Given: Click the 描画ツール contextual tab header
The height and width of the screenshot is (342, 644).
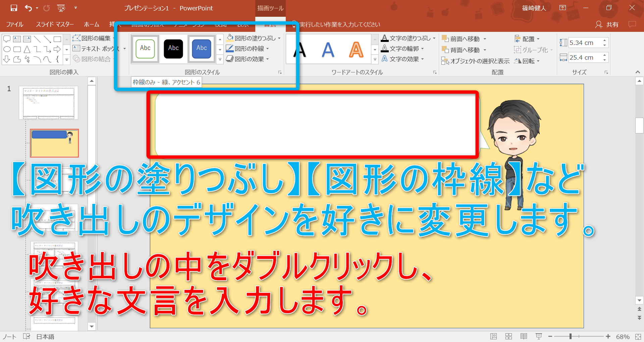Looking at the screenshot, I should pyautogui.click(x=270, y=8).
